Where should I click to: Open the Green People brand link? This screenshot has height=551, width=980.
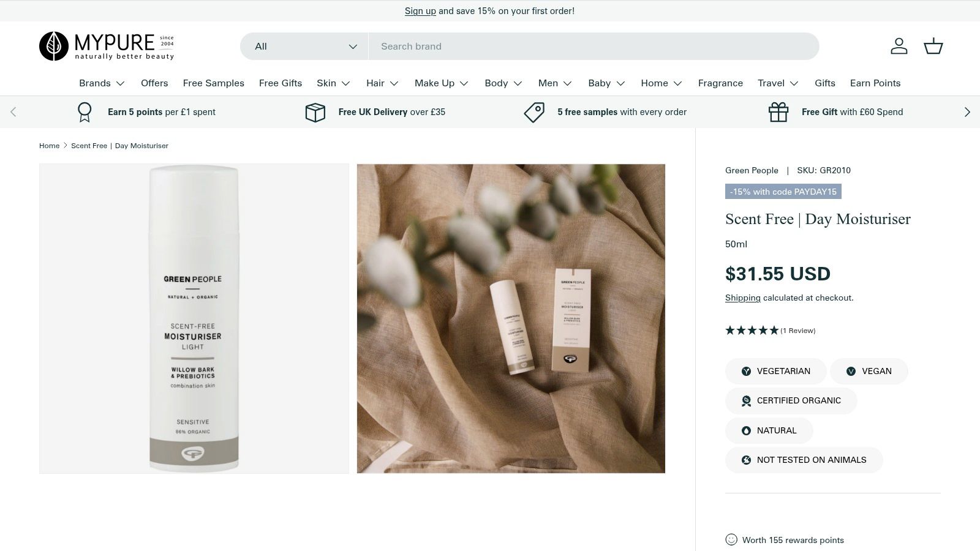coord(752,170)
